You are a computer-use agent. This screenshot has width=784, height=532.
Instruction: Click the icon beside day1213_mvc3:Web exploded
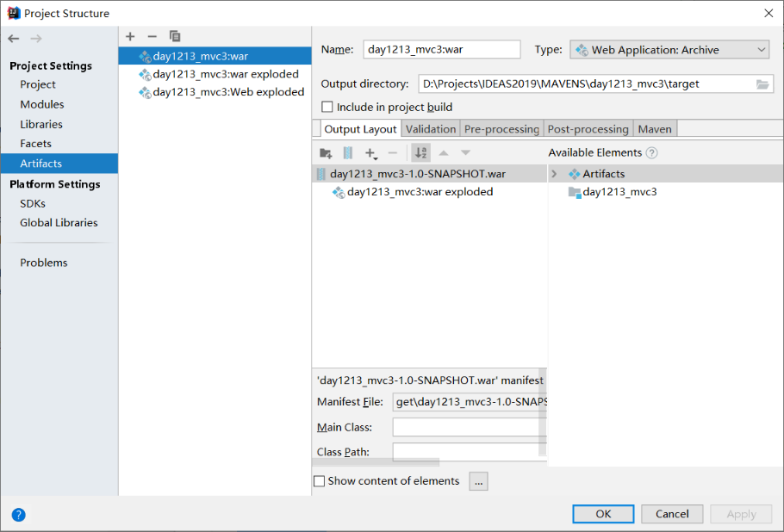click(x=145, y=92)
